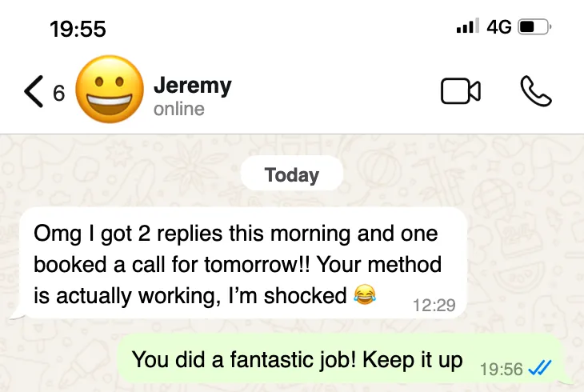Select the 'You did a fantastic job' message
Image resolution: width=584 pixels, height=392 pixels.
341,358
